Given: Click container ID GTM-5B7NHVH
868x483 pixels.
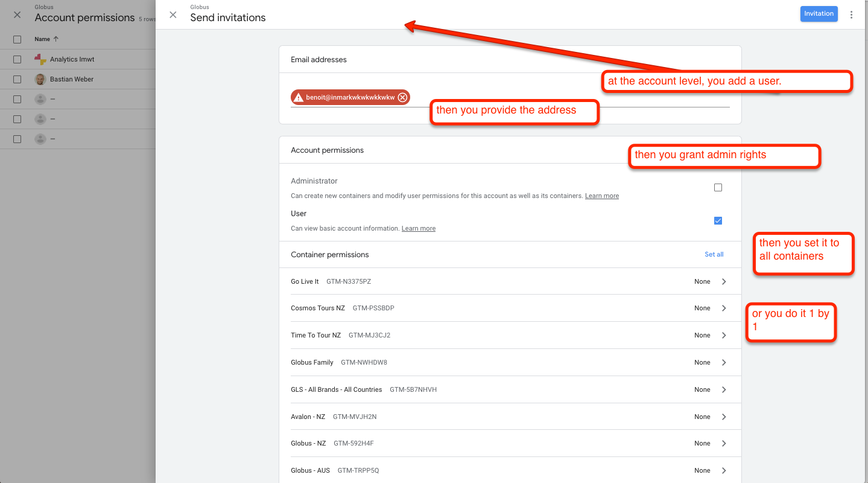Looking at the screenshot, I should [x=413, y=389].
